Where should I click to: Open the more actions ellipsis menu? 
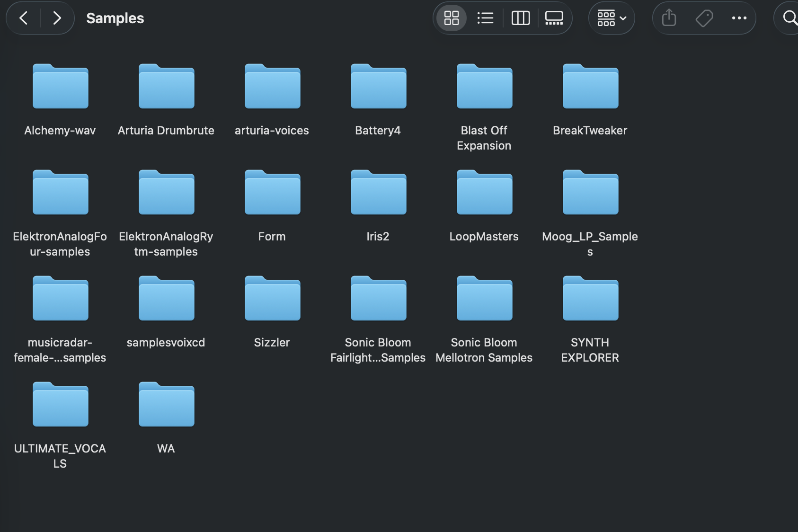tap(739, 18)
